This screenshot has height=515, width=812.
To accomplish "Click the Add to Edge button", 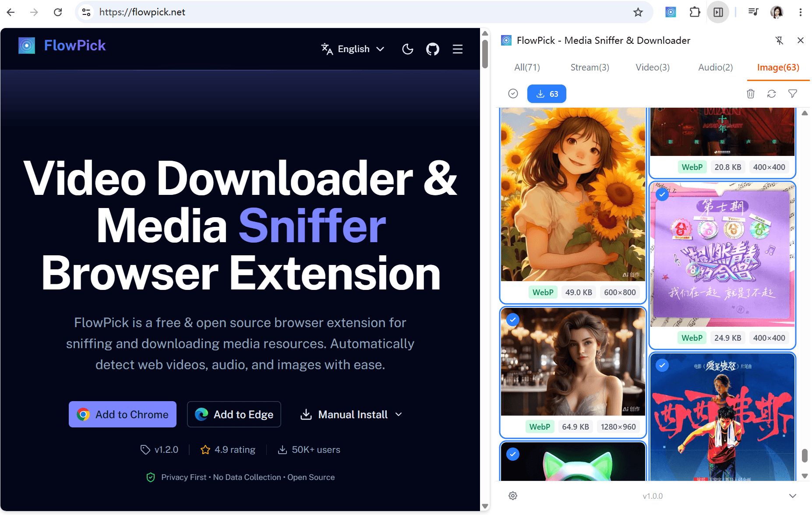I will (x=234, y=414).
